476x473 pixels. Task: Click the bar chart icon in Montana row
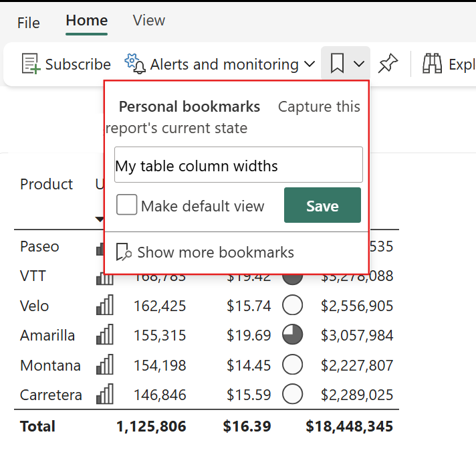click(105, 364)
